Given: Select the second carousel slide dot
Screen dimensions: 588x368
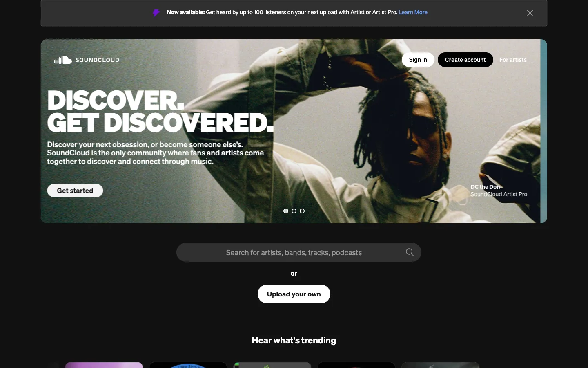Looking at the screenshot, I should (294, 211).
